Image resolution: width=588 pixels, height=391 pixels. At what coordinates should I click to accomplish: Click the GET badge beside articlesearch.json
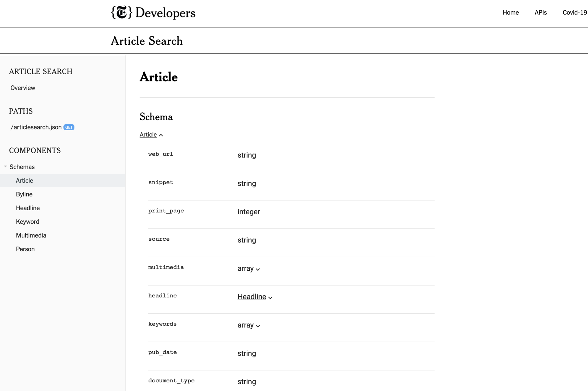[69, 127]
